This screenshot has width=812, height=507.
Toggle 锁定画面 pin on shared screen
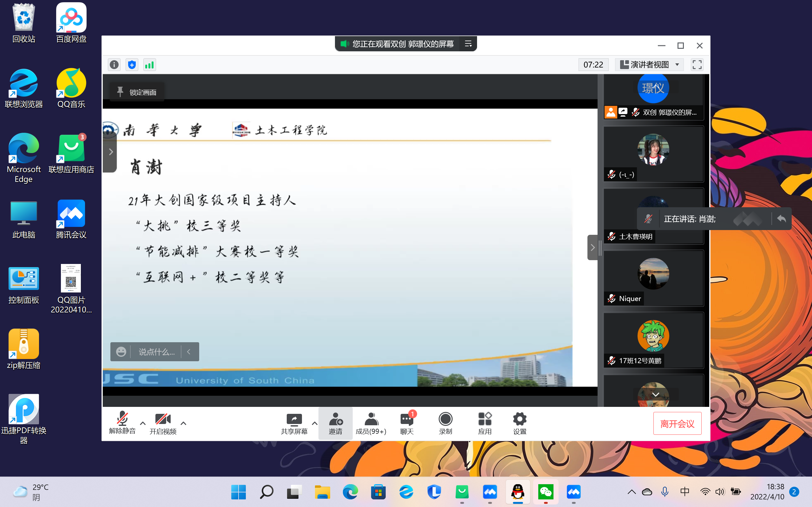coord(137,92)
